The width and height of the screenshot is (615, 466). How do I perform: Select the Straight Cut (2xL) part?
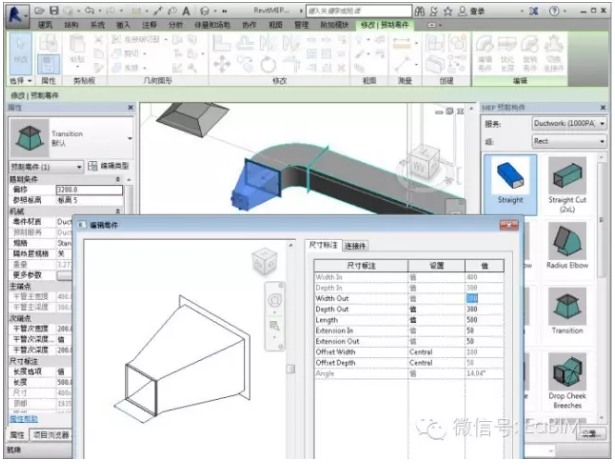567,185
